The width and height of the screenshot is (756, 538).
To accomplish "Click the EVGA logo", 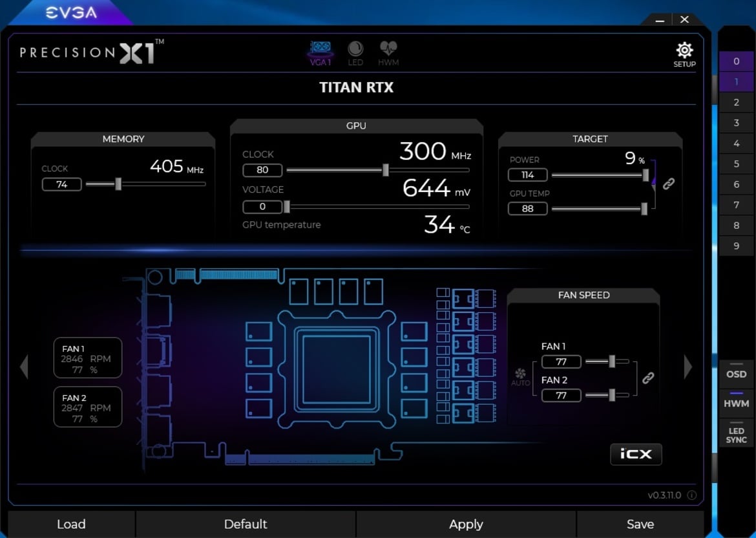I will click(71, 12).
